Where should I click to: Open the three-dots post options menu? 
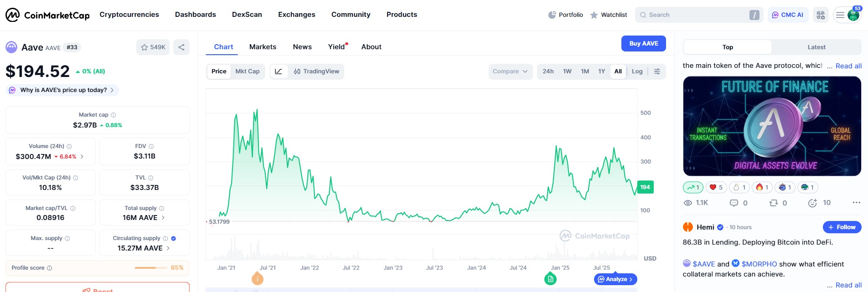pos(856,203)
